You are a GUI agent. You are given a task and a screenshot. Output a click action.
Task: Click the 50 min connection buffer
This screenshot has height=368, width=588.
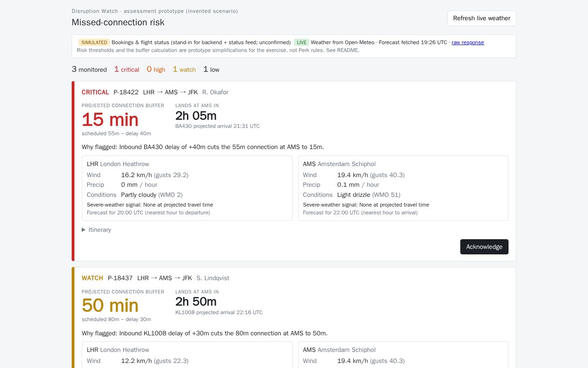[x=110, y=305]
